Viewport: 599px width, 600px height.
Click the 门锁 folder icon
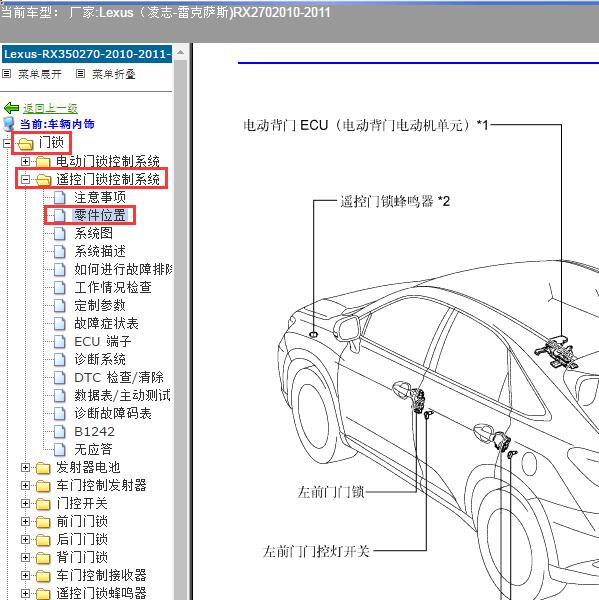26,144
